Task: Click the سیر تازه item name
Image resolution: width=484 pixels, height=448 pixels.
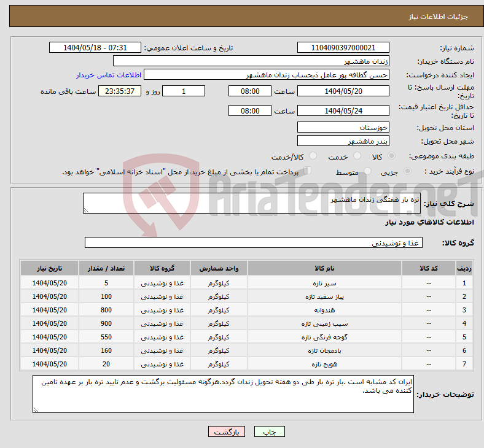Action: tap(324, 283)
